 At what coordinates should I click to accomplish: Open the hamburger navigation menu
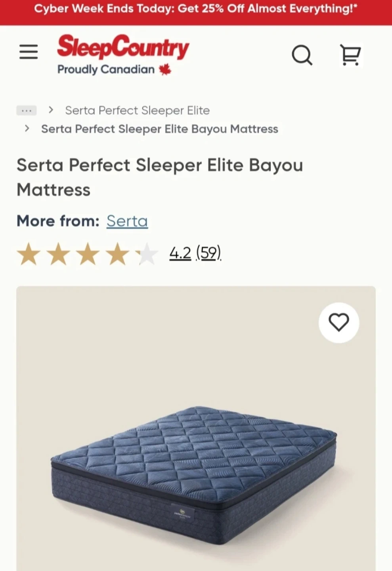tap(29, 52)
